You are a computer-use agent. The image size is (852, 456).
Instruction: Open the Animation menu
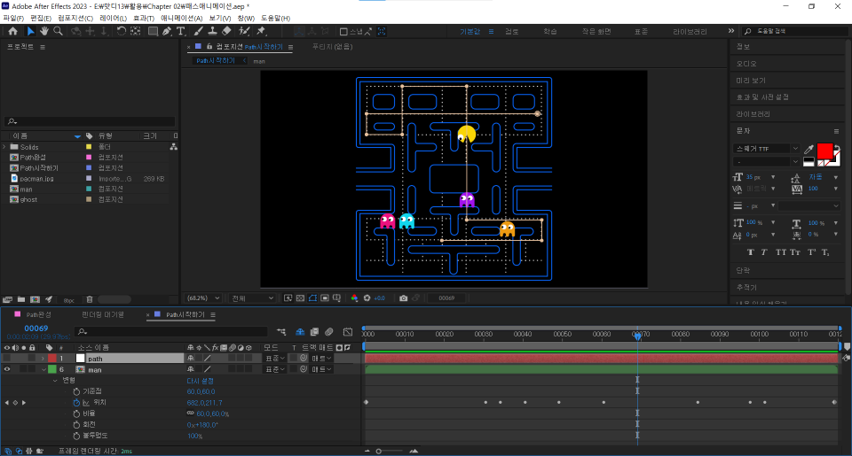[x=181, y=18]
